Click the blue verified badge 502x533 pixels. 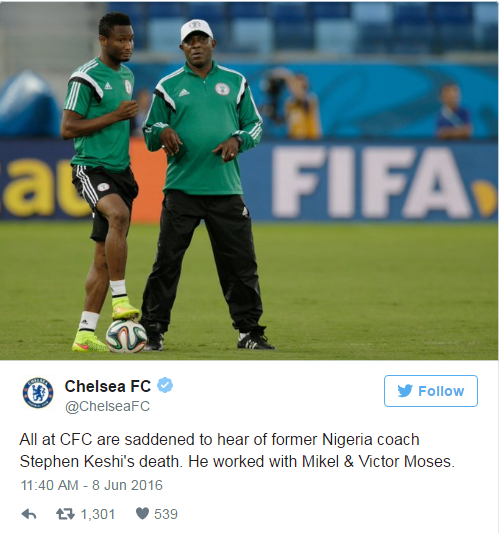click(x=165, y=385)
